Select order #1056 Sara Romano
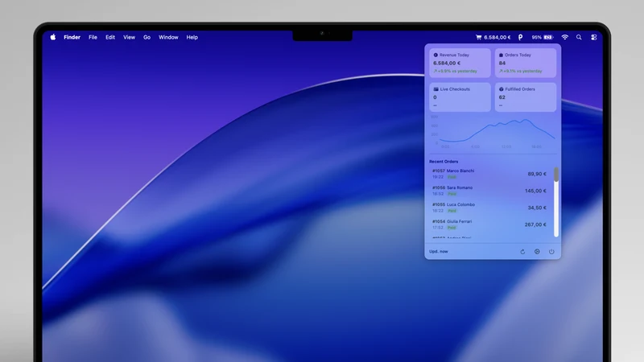The width and height of the screenshot is (644, 362). pyautogui.click(x=489, y=191)
